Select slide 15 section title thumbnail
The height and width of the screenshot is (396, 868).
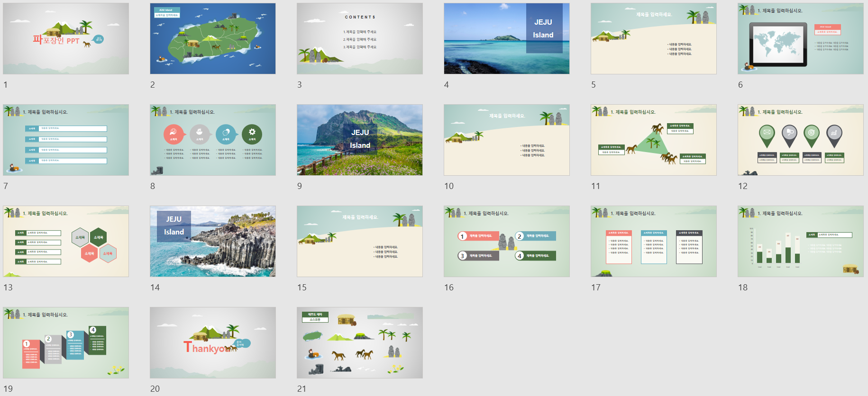point(360,241)
